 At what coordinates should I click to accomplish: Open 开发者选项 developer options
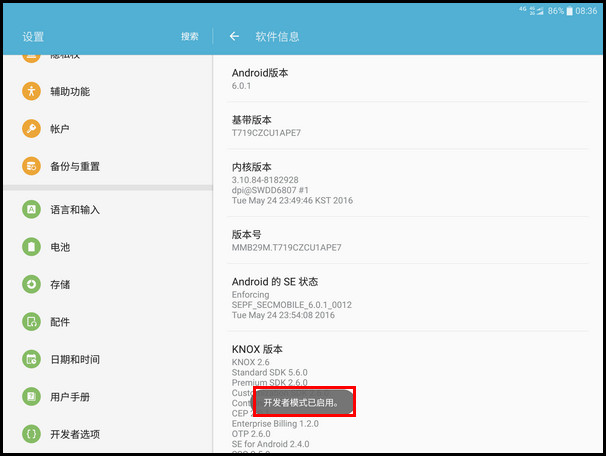[108, 434]
